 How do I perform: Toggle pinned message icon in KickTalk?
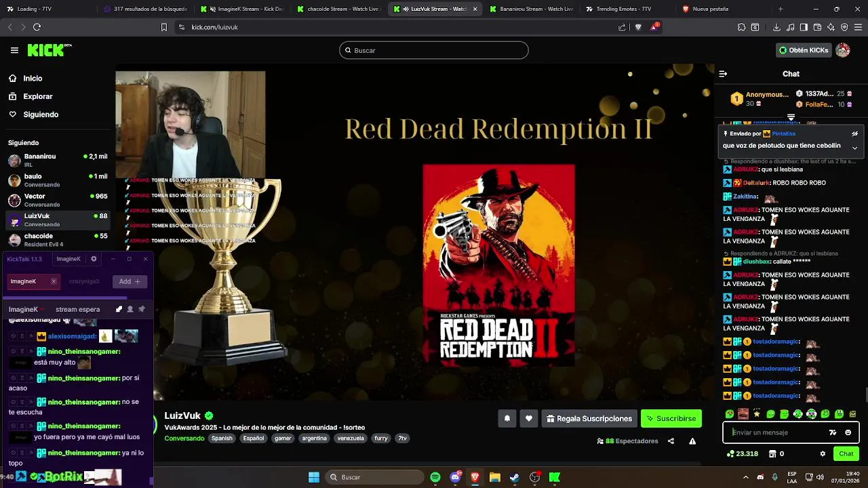[x=142, y=309]
